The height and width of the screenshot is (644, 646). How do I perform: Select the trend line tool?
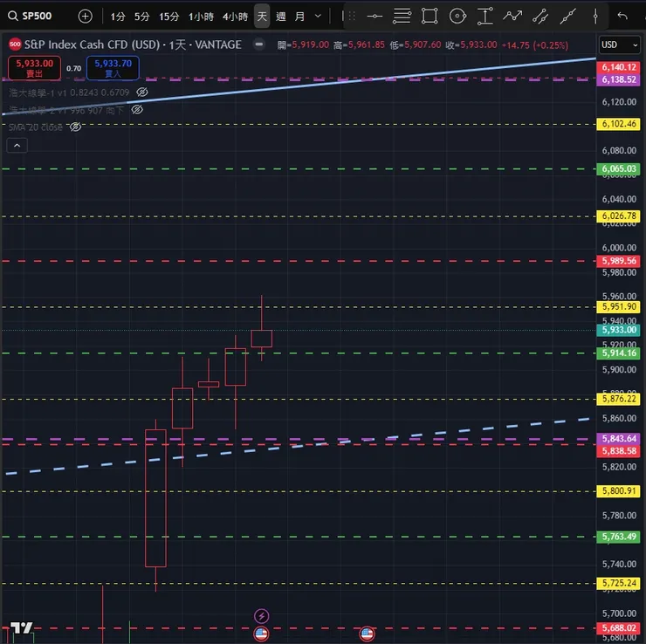tap(567, 17)
